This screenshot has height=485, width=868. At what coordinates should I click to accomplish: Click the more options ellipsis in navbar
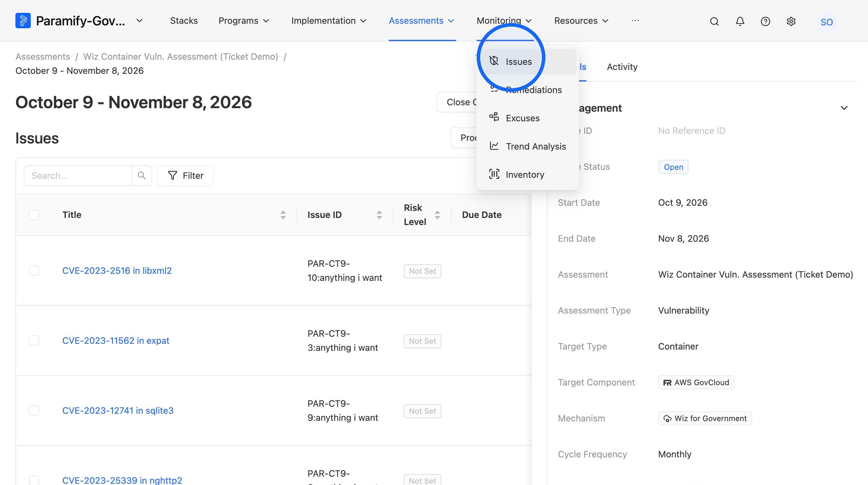pyautogui.click(x=635, y=21)
